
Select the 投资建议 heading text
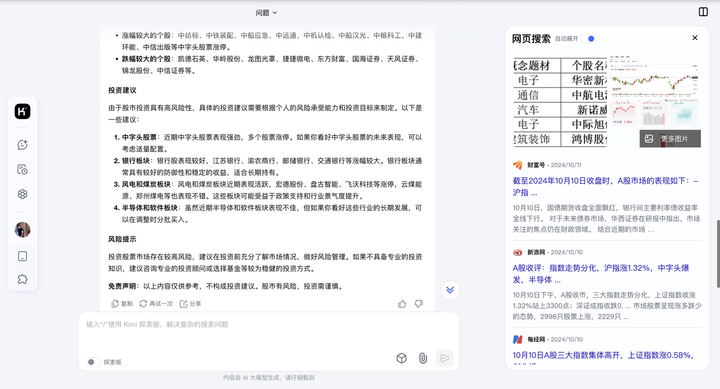[x=122, y=90]
